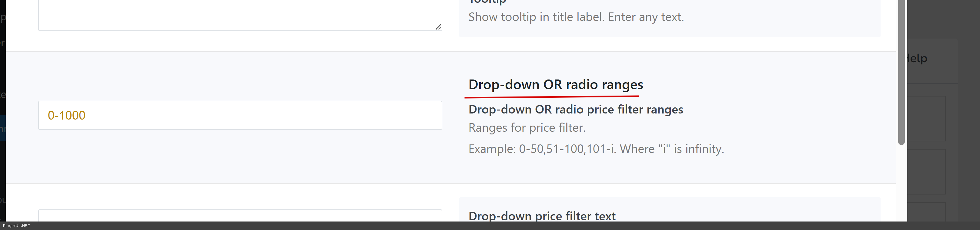Viewport: 980px width, 230px height.
Task: Click the scrollbar track below the thumb
Action: coord(901,183)
